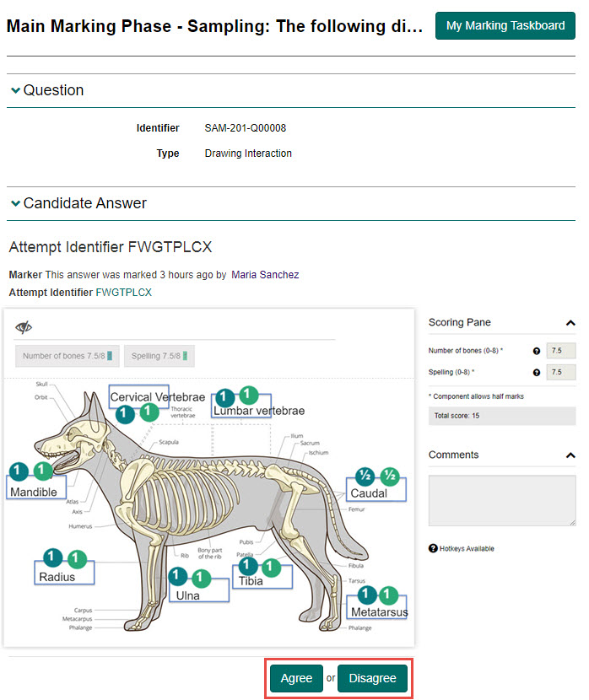Click the green mark badge above Radius

[x=77, y=557]
